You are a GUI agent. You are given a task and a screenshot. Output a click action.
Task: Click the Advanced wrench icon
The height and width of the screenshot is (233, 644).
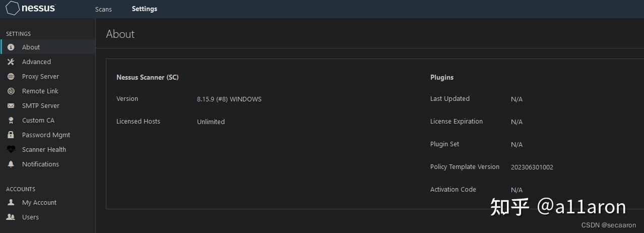pos(11,62)
